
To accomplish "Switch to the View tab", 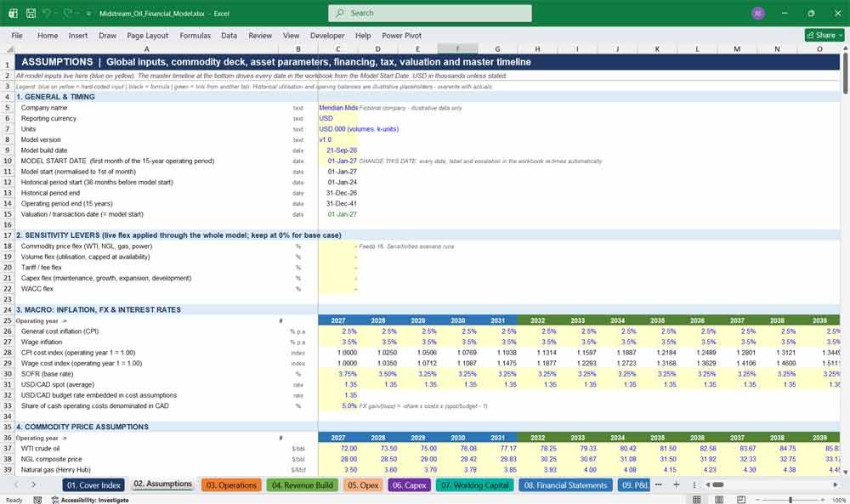I will pos(291,35).
